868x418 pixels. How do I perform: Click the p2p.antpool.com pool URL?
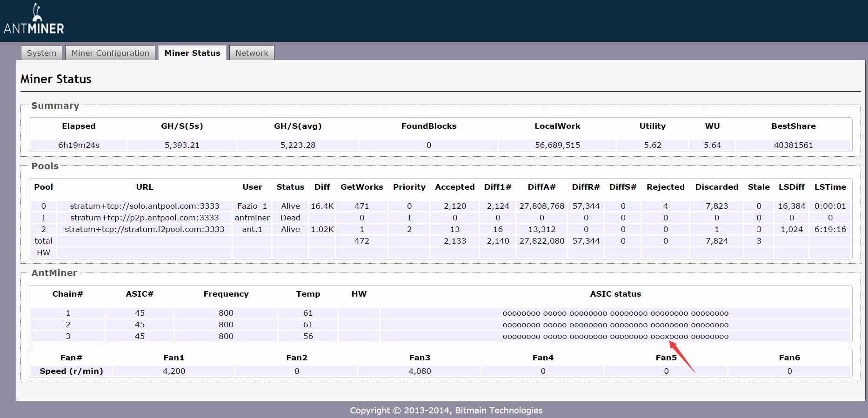point(144,218)
